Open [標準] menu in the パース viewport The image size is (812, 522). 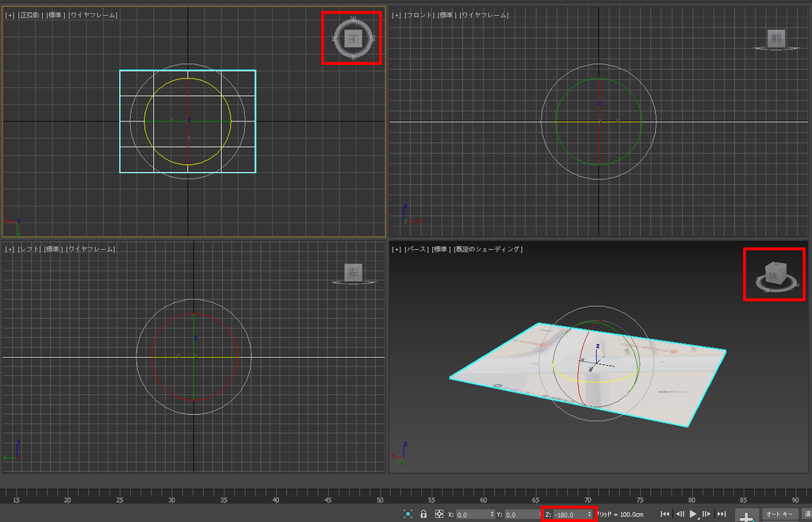[x=442, y=249]
